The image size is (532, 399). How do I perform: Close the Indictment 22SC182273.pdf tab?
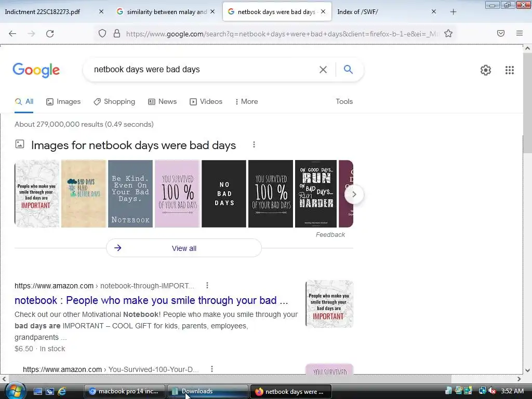click(101, 11)
